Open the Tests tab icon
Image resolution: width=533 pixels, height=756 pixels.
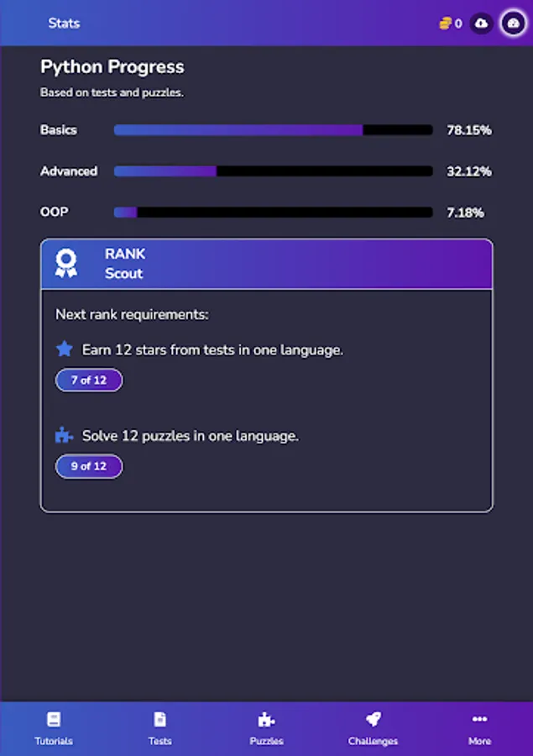point(159,720)
